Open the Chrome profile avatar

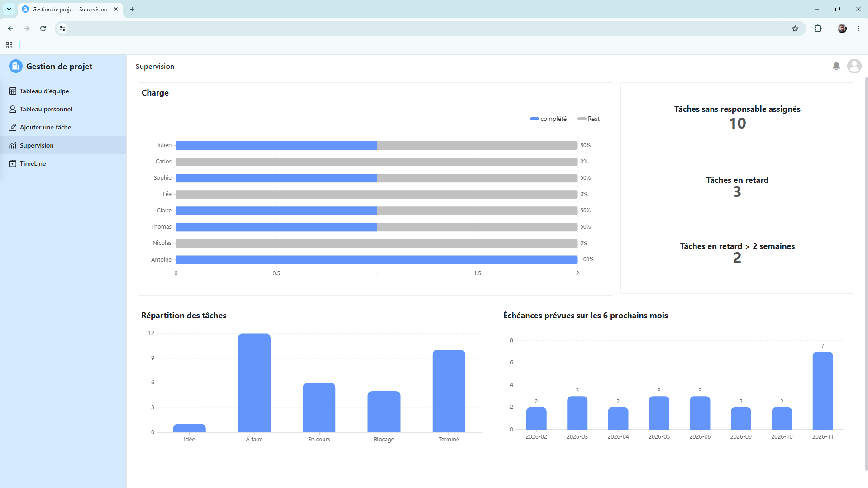tap(842, 29)
